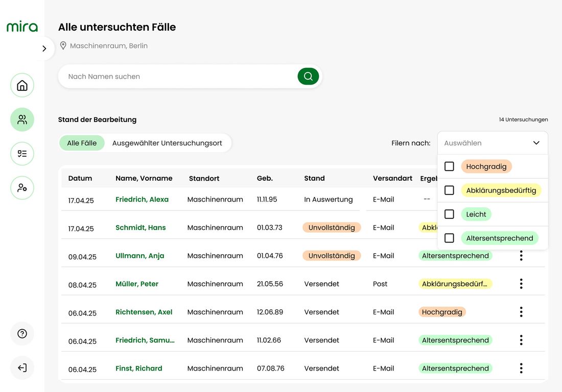Open row menu for Ullmann, Anja
The image size is (562, 392).
click(x=521, y=256)
